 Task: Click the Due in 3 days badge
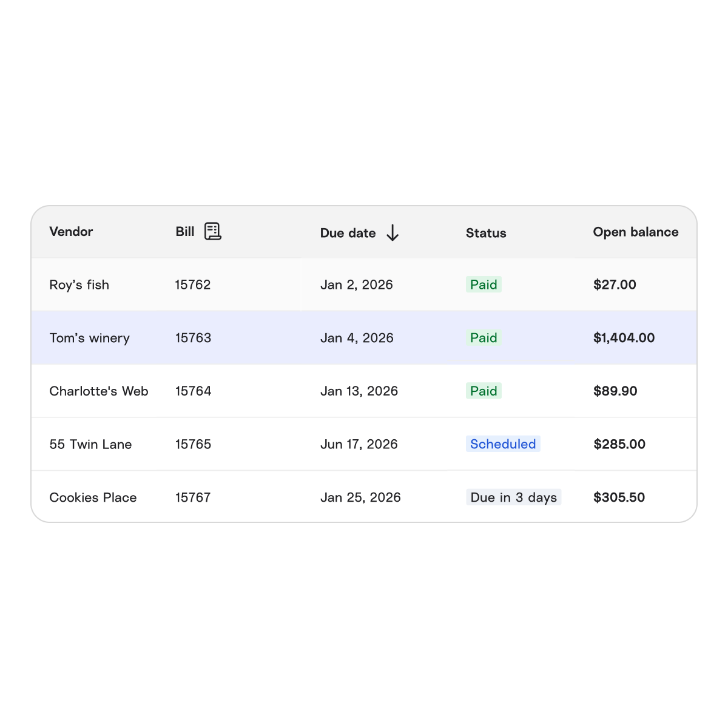point(513,497)
